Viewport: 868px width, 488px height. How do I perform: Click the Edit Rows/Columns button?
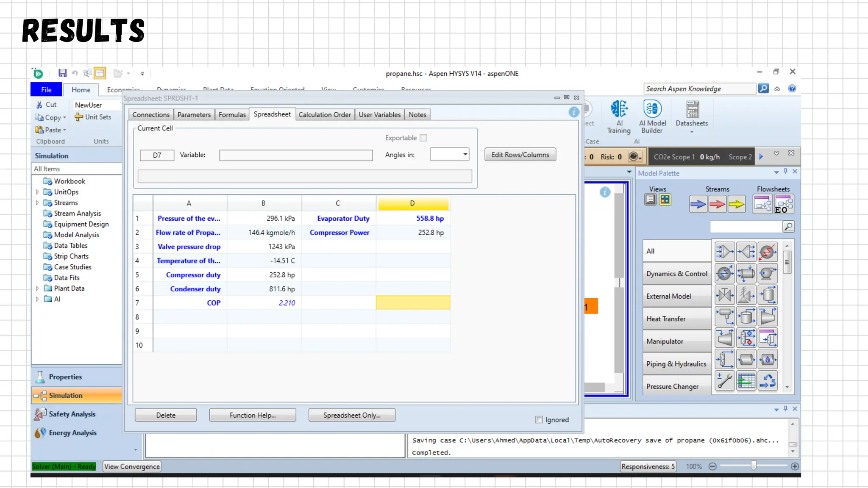[520, 155]
